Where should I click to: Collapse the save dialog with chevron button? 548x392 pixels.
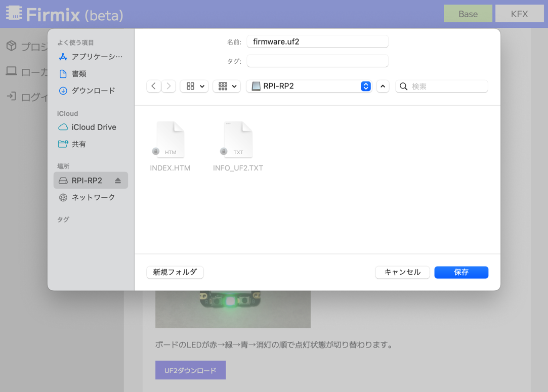coord(383,86)
